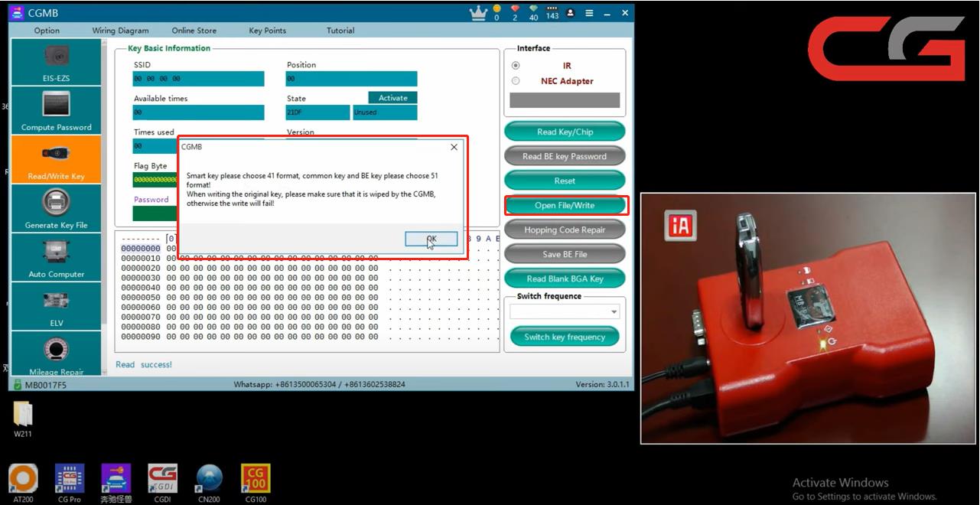Open the user account profile icon

[571, 13]
